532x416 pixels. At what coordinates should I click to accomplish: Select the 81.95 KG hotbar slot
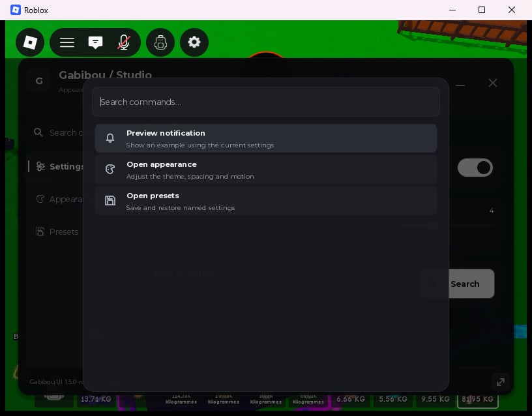[x=477, y=399]
